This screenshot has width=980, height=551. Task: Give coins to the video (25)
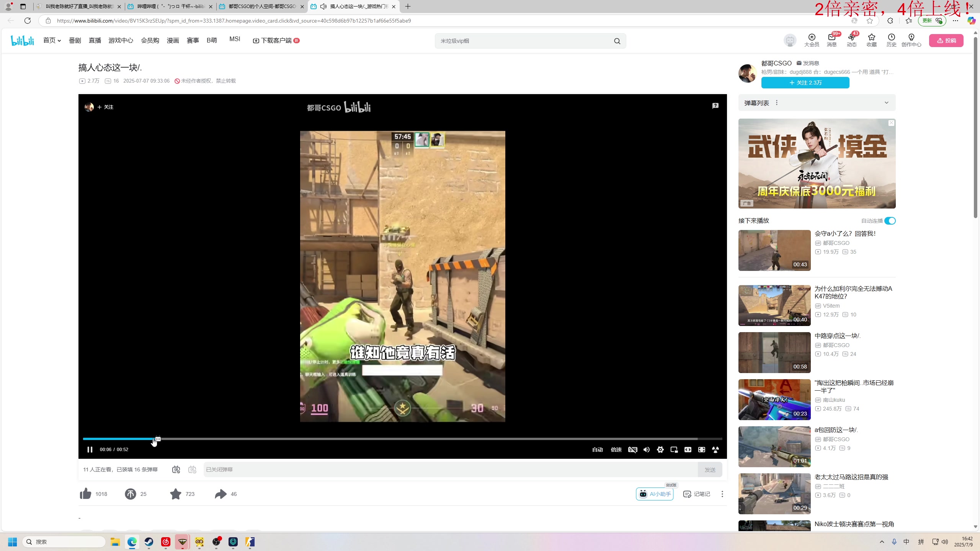[136, 494]
